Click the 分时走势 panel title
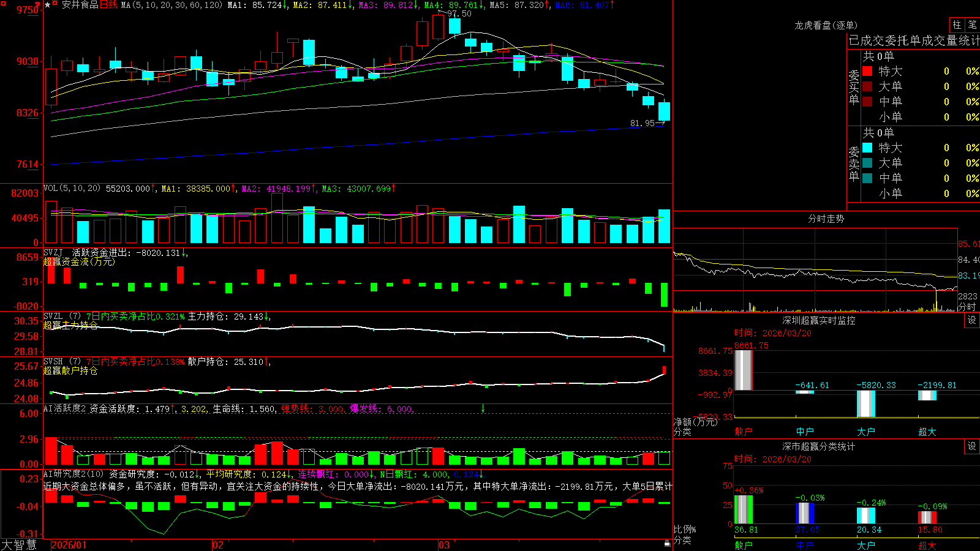The width and height of the screenshot is (980, 551). 826,219
